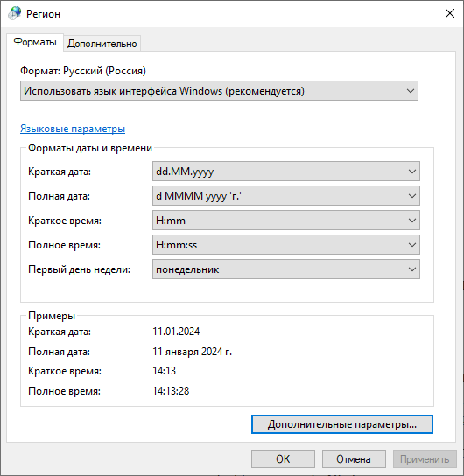Viewport: 464px width, 476px height.
Task: Open the Первый день недели dropdown
Action: pyautogui.click(x=286, y=269)
